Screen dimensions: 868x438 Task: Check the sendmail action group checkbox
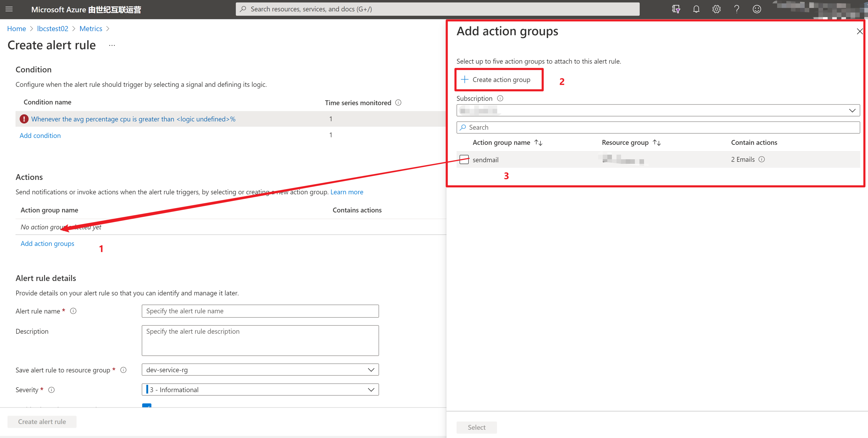pos(464,160)
